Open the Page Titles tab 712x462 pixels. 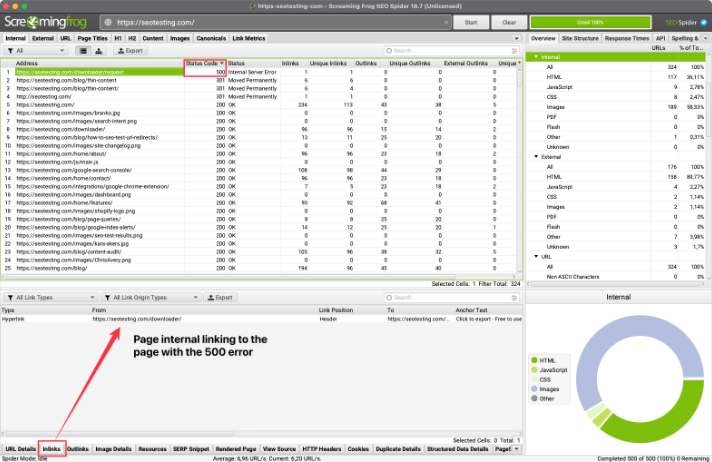pos(93,39)
